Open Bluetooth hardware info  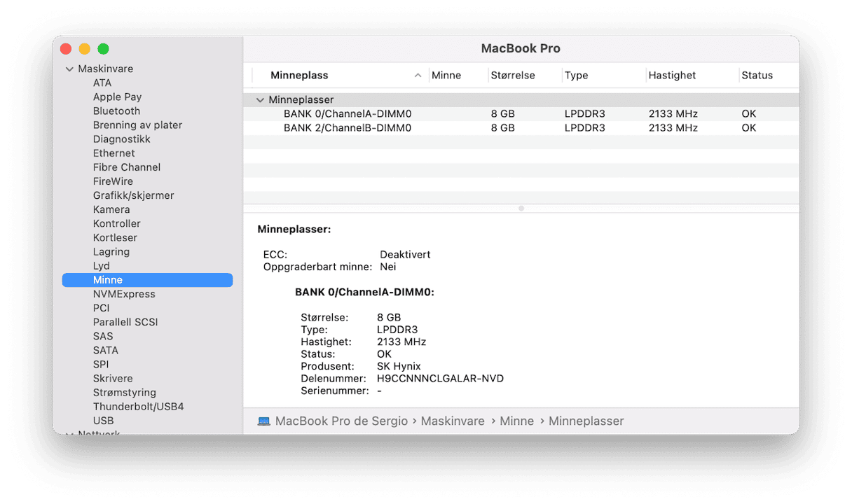[116, 111]
